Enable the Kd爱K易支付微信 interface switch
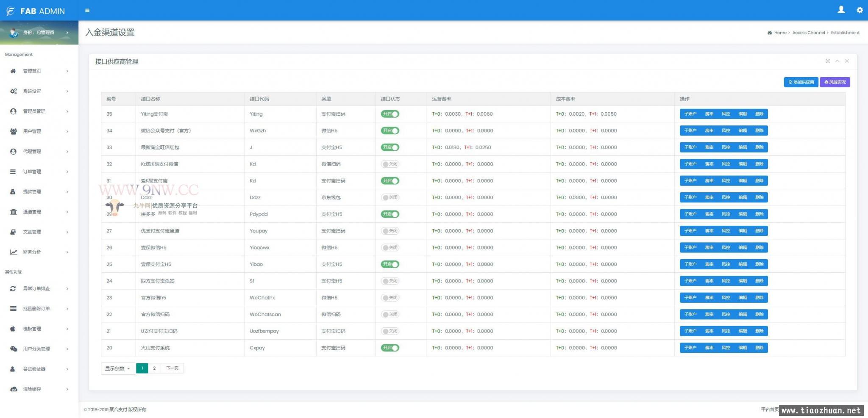 (x=390, y=164)
